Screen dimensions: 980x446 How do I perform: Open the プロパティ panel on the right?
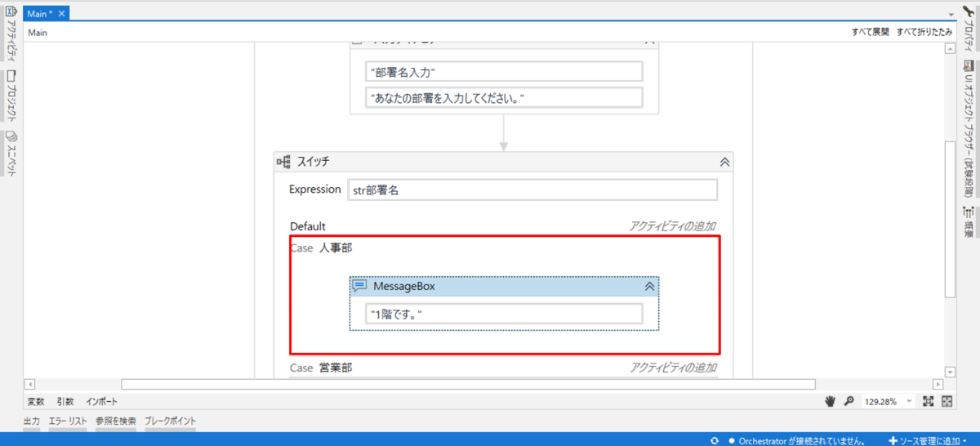pyautogui.click(x=969, y=30)
